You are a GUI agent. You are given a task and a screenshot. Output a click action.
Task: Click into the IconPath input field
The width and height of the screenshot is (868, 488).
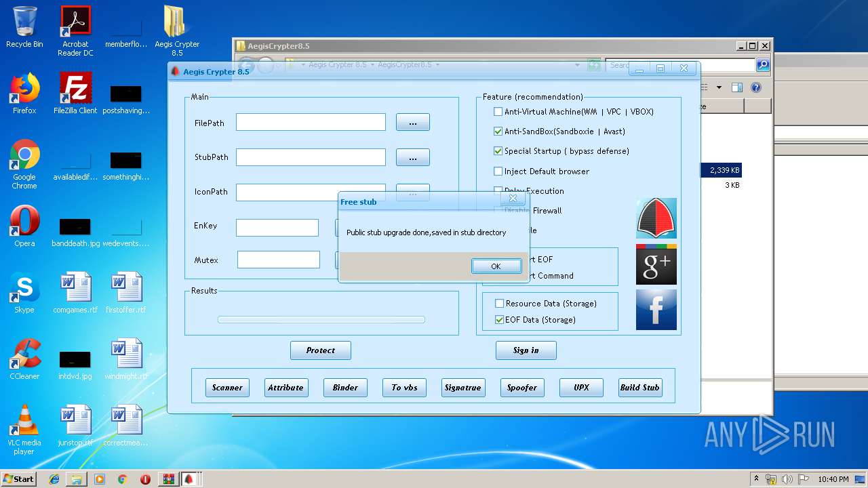311,192
